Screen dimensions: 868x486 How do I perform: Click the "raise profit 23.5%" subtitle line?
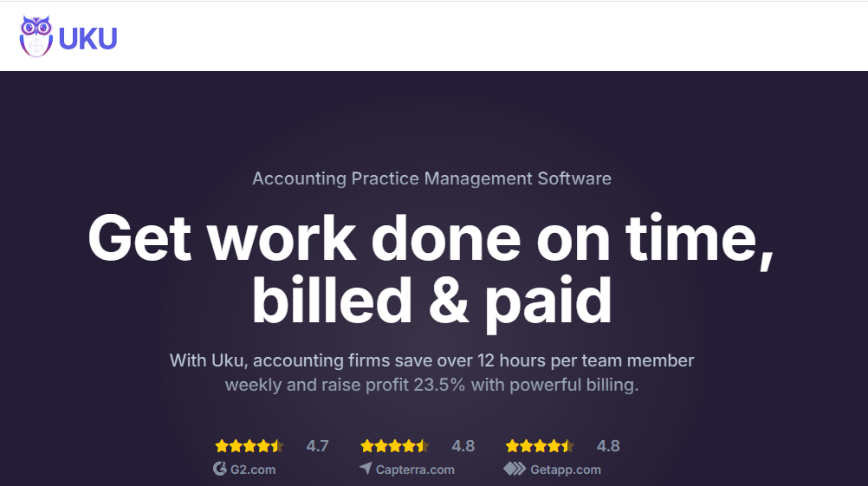(431, 384)
